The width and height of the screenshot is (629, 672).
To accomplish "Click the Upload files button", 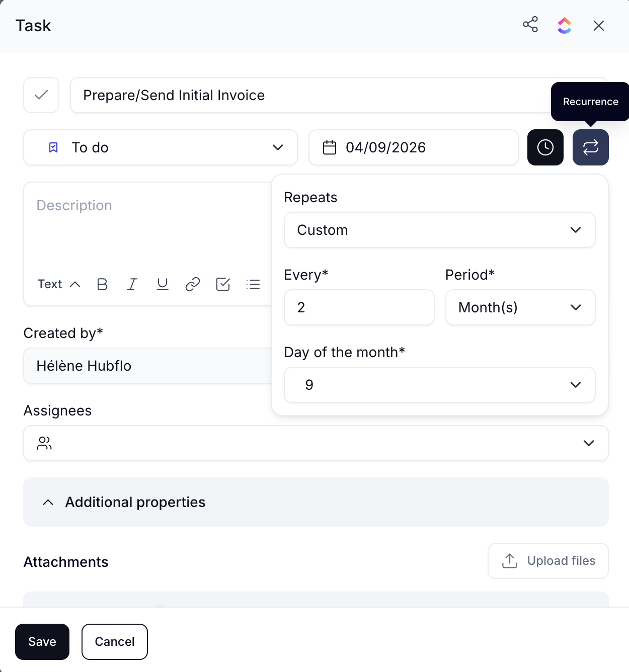I will coord(548,561).
